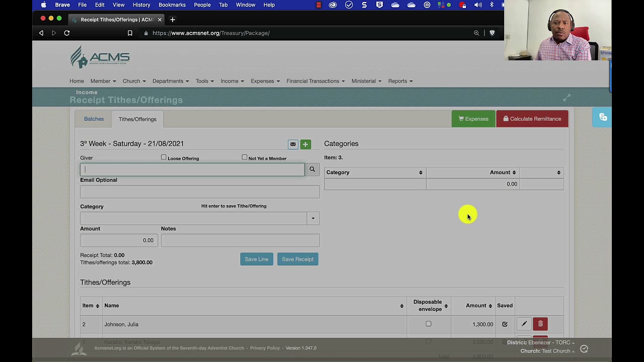Open the District Ebenezer - TORC selector
644x362 pixels.
coord(541,343)
